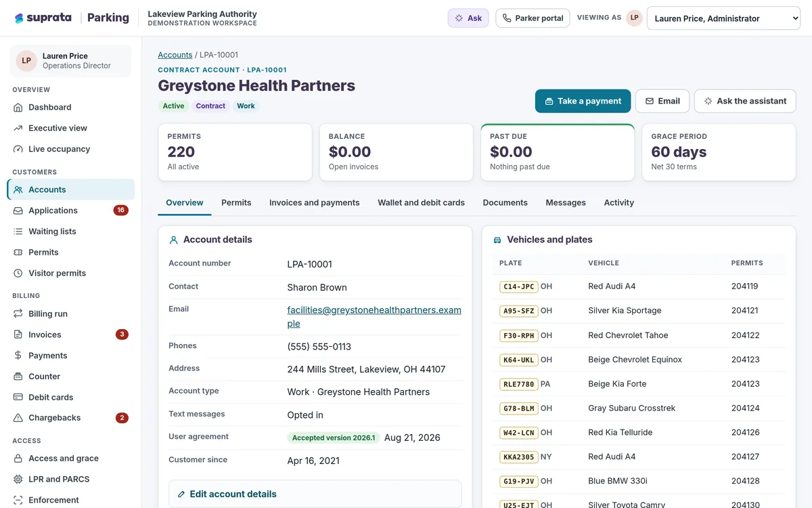Select the LPR and PARCS chip icon
Viewport: 812px width, 508px height.
pos(18,480)
